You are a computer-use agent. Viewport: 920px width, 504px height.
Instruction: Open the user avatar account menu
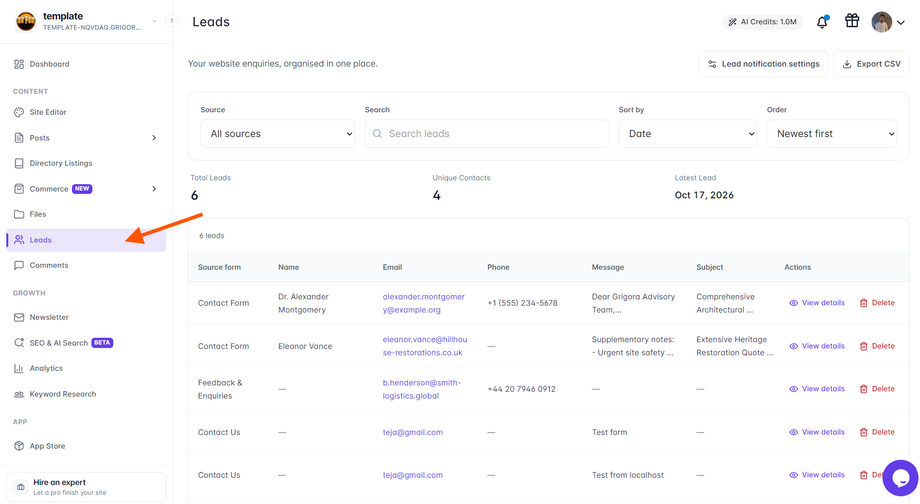click(888, 22)
